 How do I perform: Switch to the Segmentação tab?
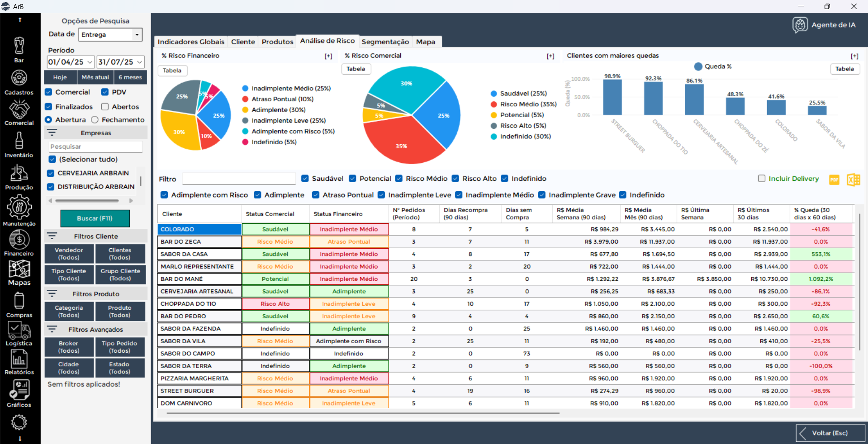click(385, 42)
